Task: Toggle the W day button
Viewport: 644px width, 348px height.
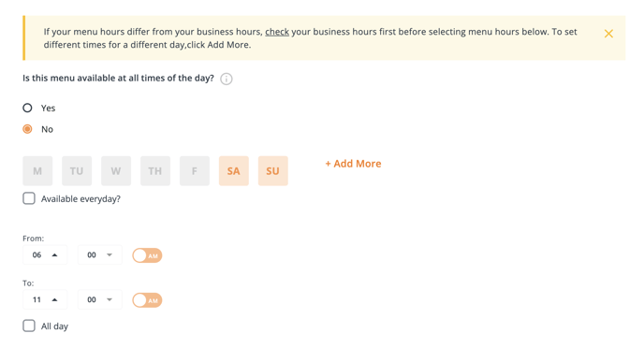Action: click(116, 170)
